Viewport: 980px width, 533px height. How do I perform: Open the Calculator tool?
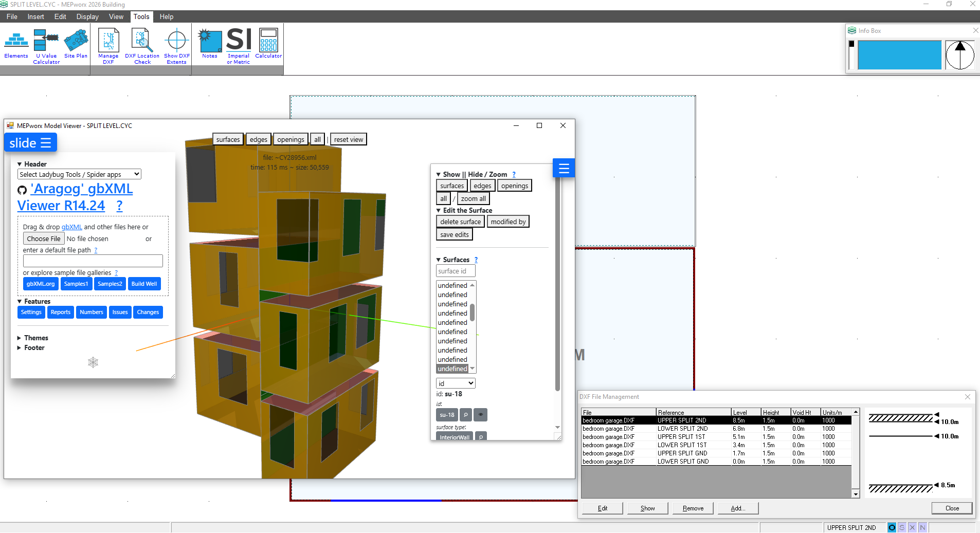(x=268, y=44)
